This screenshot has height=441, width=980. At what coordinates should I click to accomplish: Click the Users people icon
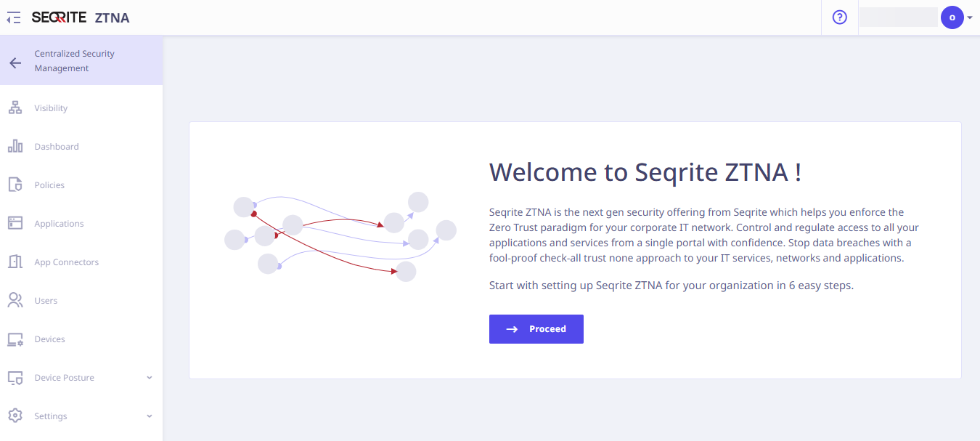[x=15, y=301]
